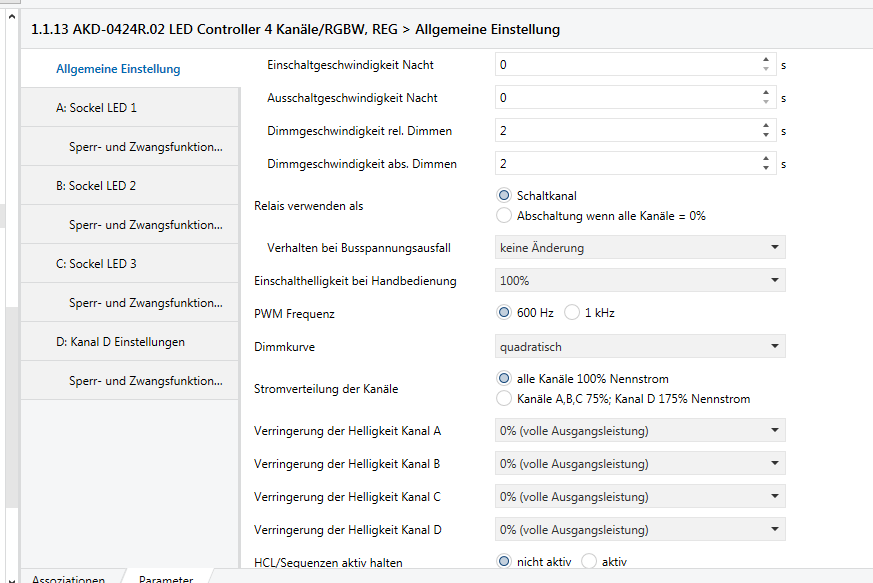This screenshot has height=583, width=873.
Task: Open Verhalten bei Busspannungsausfall dropdown
Action: (640, 247)
